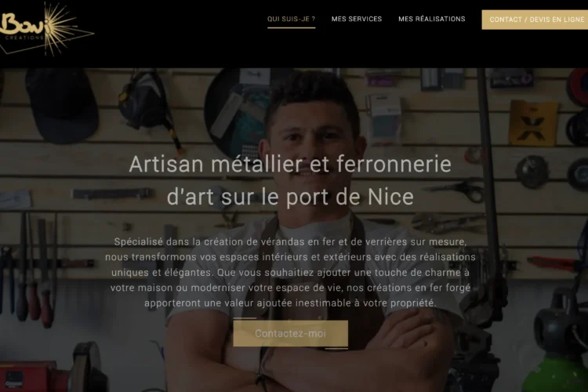This screenshot has width=588, height=392.
Task: Select the QUI SUIS-JE ? menu item
Action: click(x=291, y=19)
